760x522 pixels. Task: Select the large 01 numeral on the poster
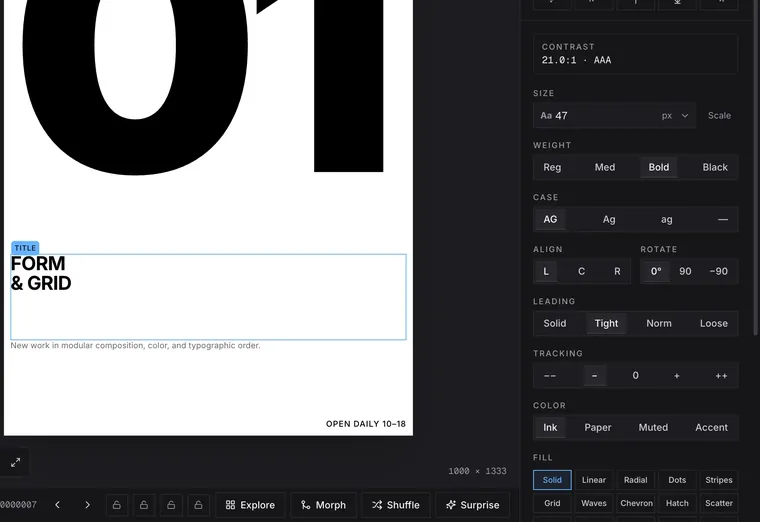point(203,87)
